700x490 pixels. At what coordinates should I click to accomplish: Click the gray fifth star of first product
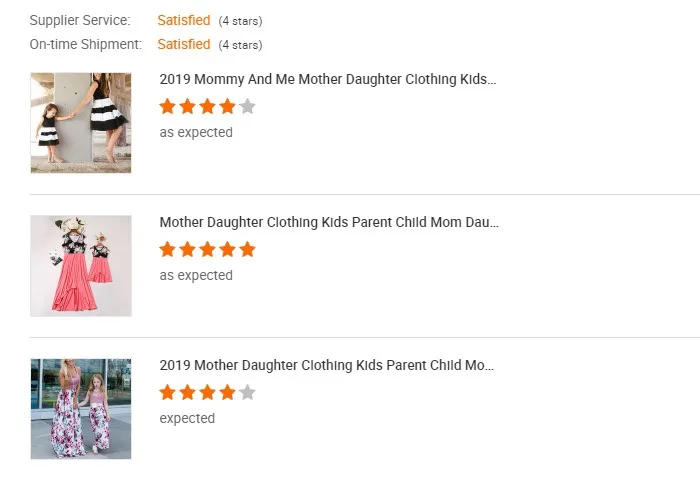click(247, 107)
